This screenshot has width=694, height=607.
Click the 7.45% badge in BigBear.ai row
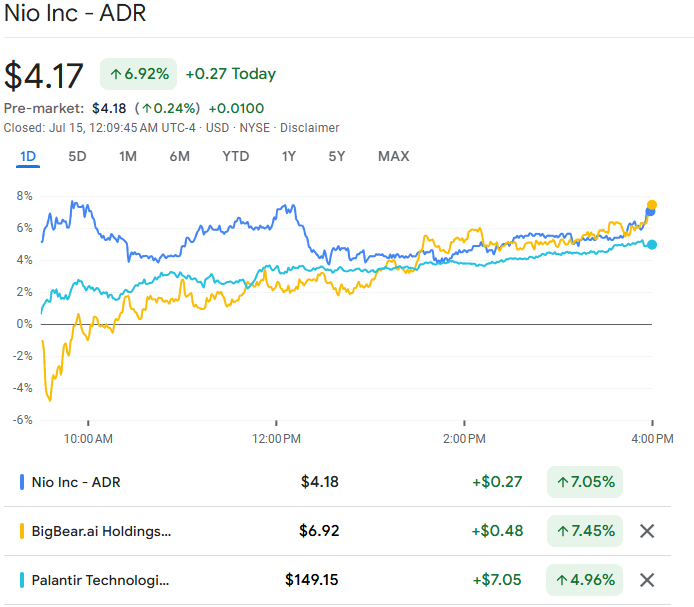pos(585,531)
